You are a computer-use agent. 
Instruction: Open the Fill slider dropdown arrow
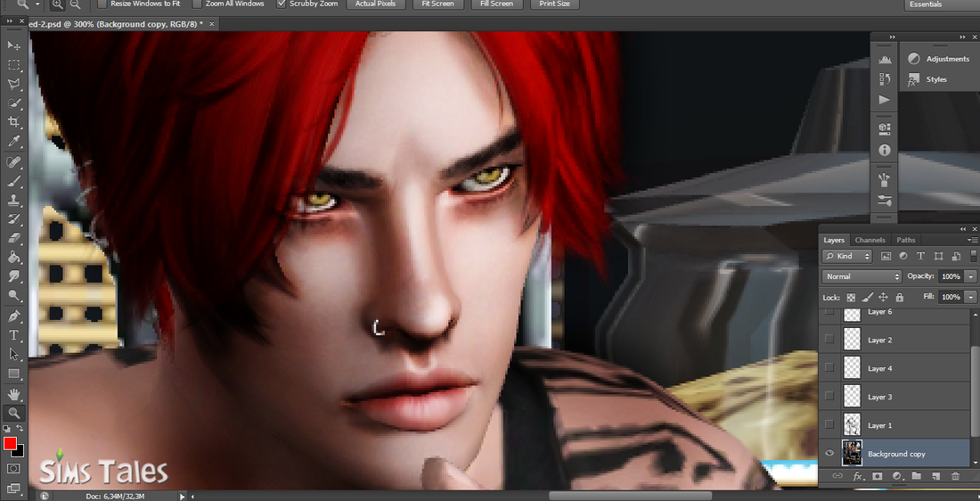coord(970,297)
